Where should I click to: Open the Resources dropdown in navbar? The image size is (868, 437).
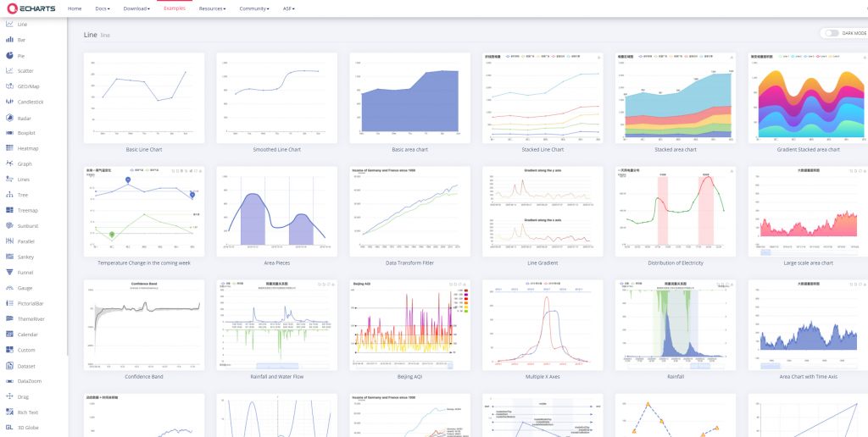pos(213,8)
